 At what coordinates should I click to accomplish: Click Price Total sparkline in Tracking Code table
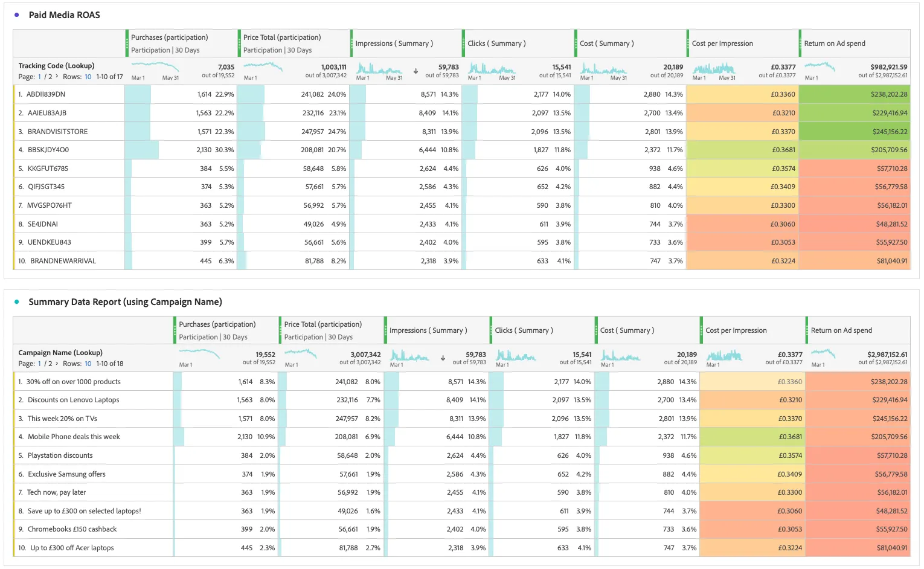coord(263,66)
